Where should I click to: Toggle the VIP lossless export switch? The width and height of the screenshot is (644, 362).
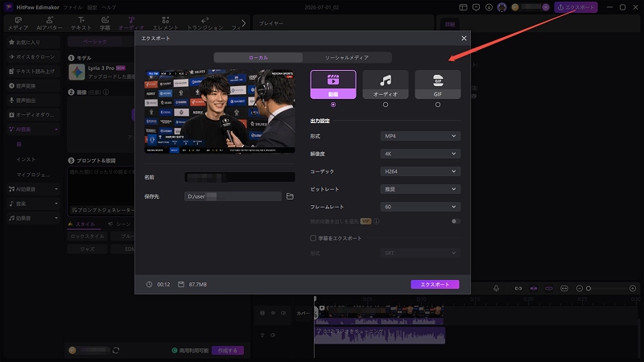455,221
